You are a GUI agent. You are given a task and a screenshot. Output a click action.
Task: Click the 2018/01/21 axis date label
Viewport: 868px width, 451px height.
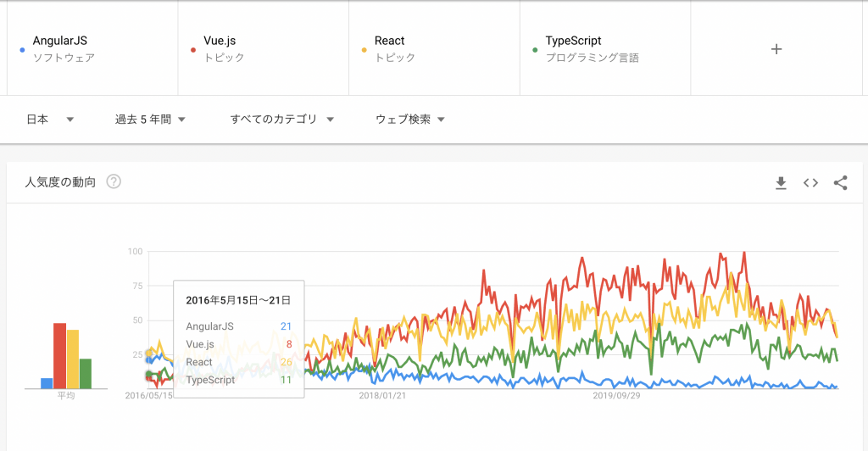click(382, 396)
